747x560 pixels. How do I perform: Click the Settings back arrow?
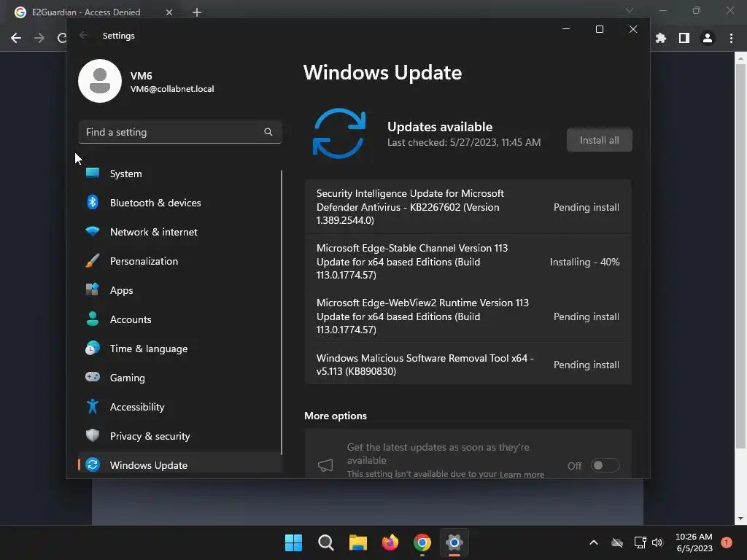(x=83, y=35)
